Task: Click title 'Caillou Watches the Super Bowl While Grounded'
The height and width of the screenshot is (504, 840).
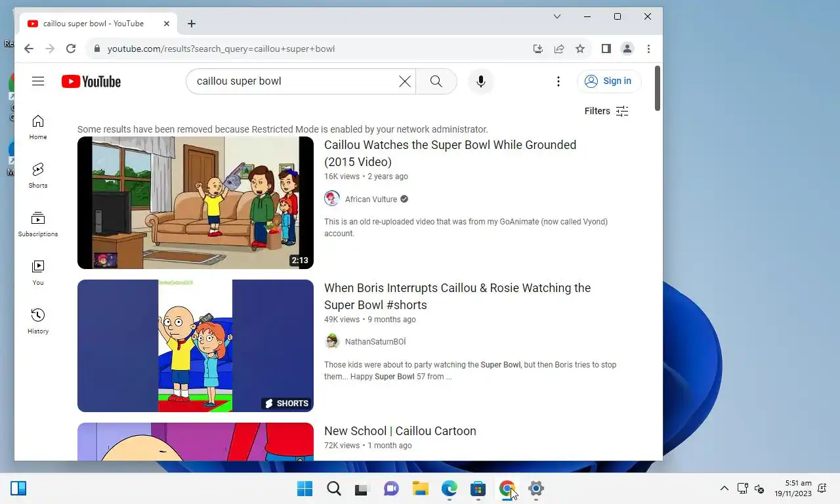Action: pyautogui.click(x=450, y=153)
